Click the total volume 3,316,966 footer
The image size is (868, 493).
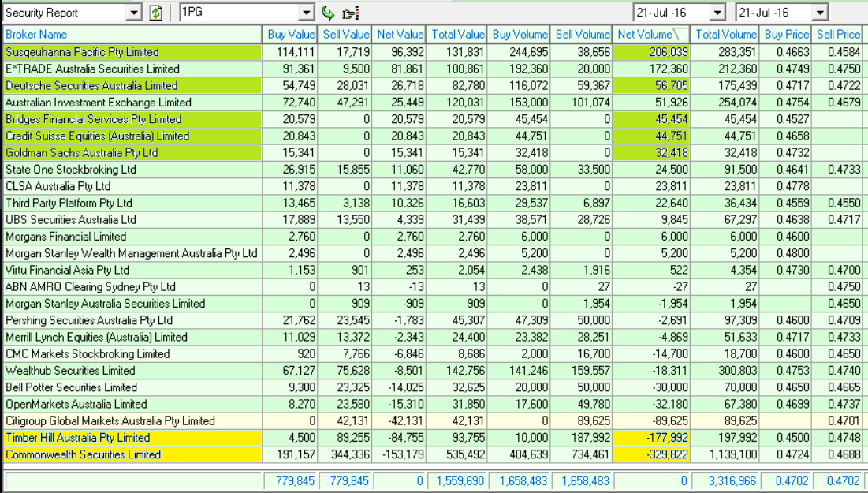(x=725, y=481)
